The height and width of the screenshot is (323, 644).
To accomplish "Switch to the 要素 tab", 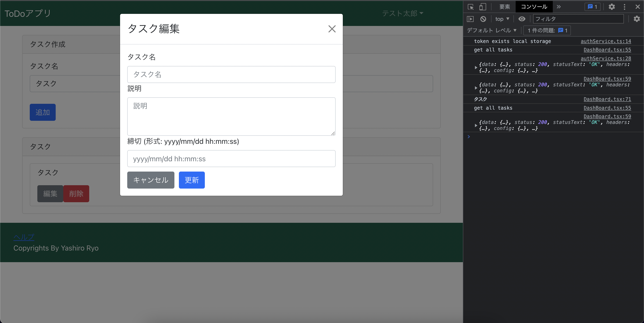I will click(504, 7).
